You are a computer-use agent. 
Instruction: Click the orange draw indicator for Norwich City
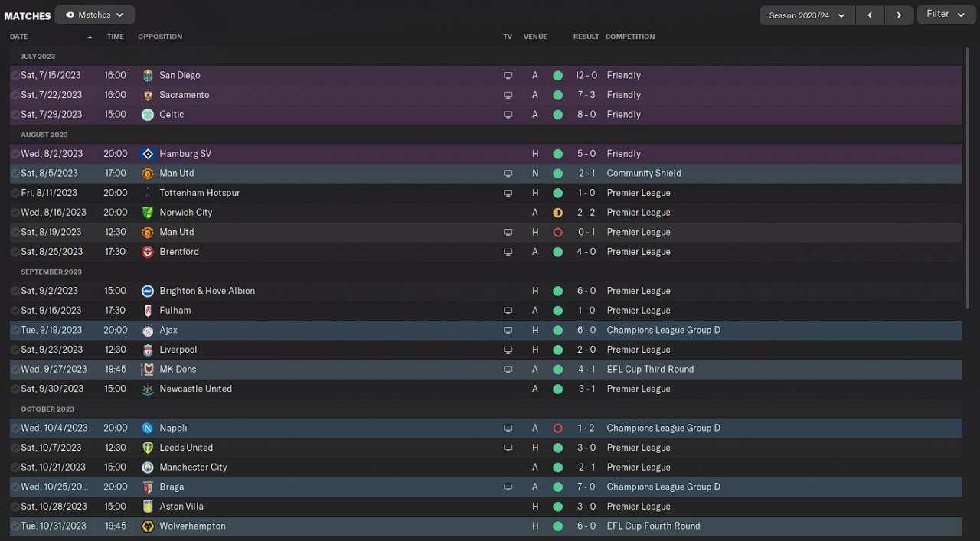pos(557,213)
